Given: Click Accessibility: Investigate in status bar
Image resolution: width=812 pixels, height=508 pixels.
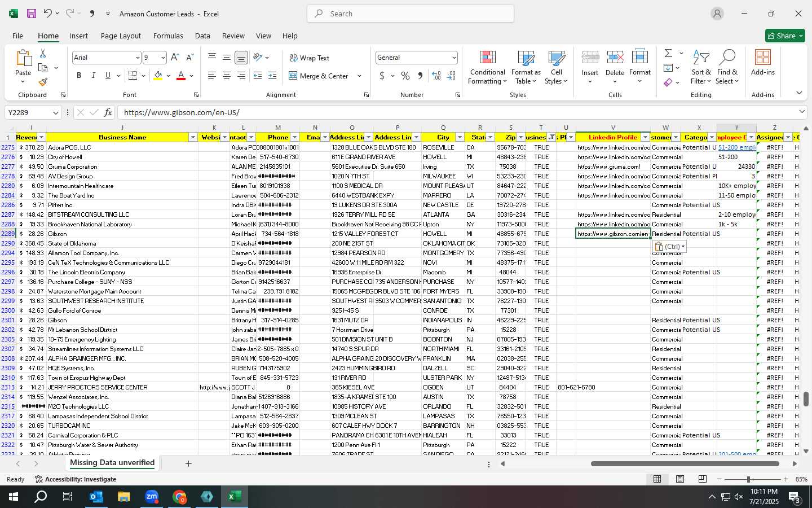Looking at the screenshot, I should [76, 479].
